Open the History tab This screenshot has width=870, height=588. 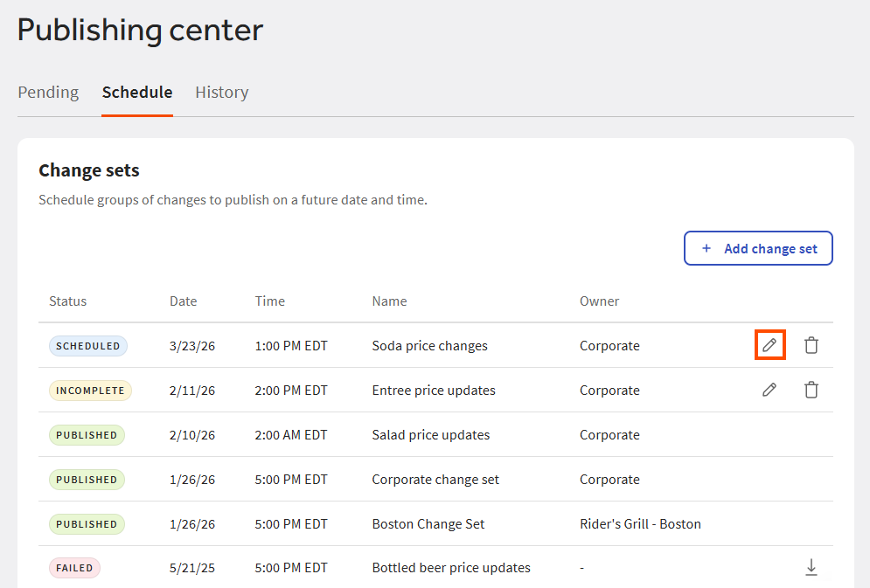point(221,92)
